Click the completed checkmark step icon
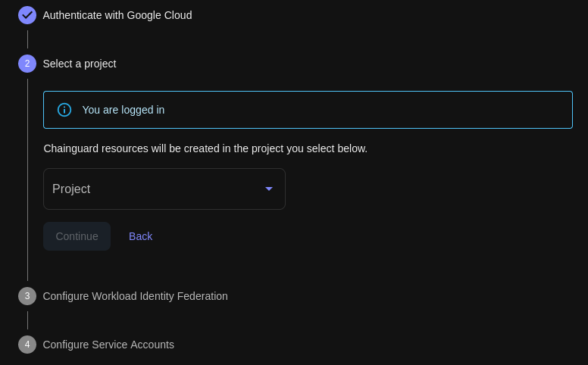This screenshot has height=365, width=588. (27, 15)
